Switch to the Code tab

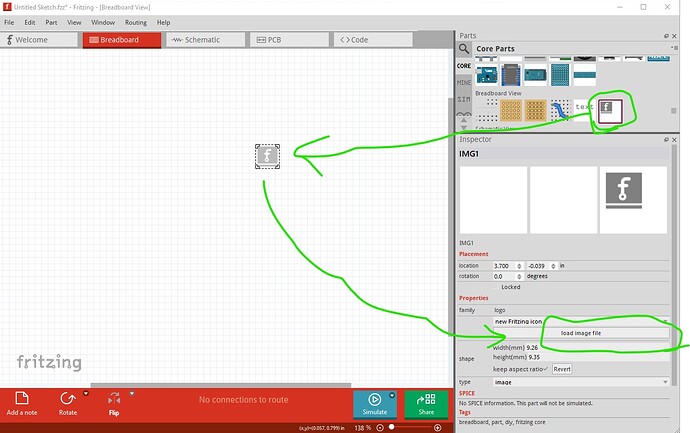tap(373, 40)
